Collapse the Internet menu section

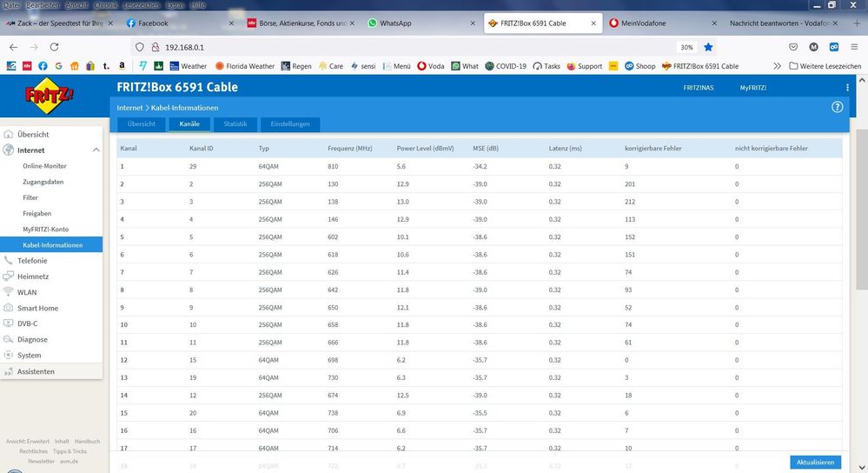(x=96, y=150)
